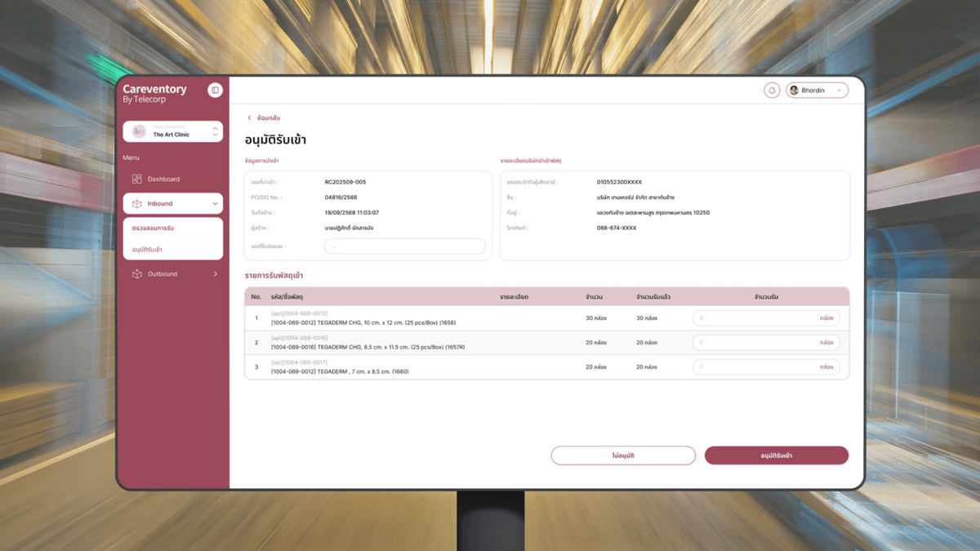Open the Your Company selector arrows

(x=216, y=131)
